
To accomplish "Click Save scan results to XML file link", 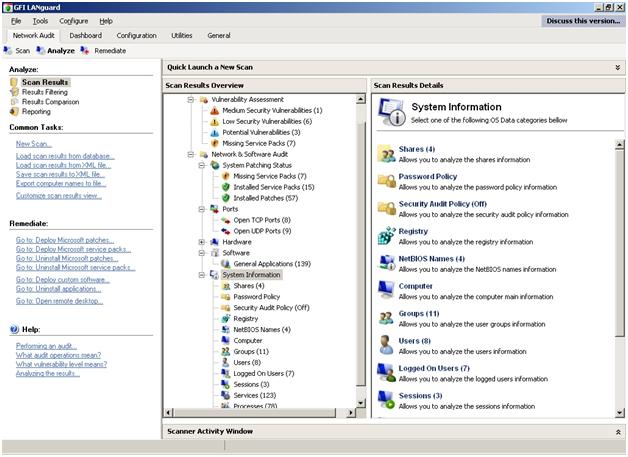I will coord(60,174).
